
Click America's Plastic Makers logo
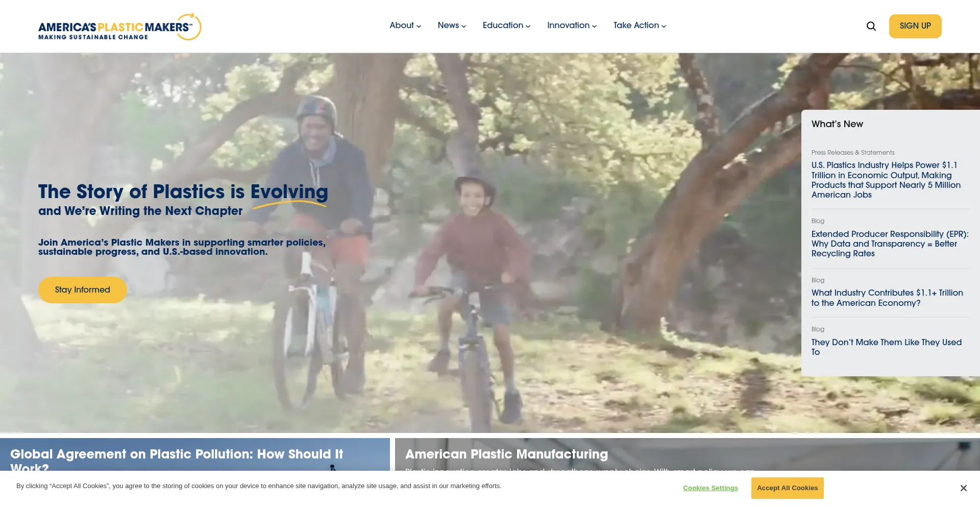point(119,27)
